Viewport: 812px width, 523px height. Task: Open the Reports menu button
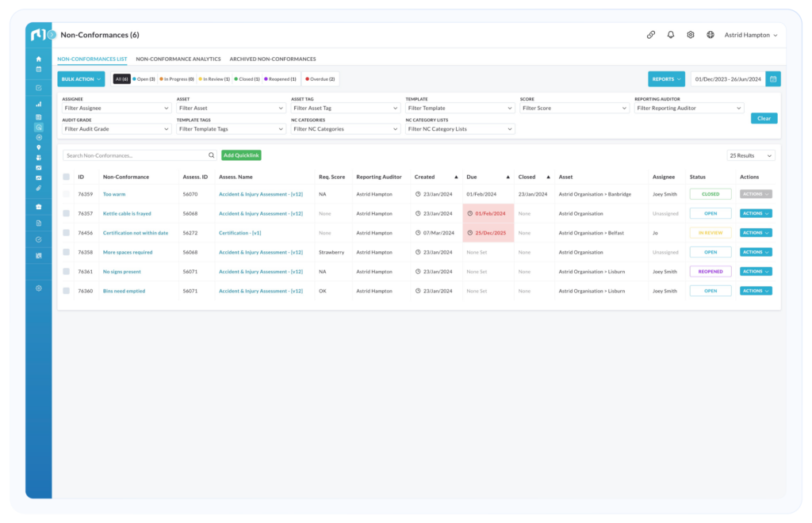point(666,79)
